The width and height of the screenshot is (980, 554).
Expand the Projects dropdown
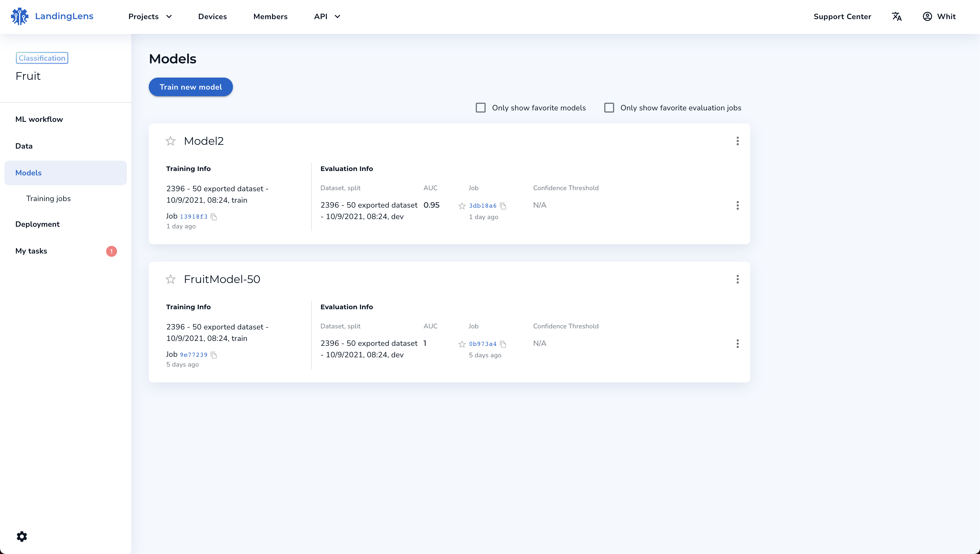point(150,16)
